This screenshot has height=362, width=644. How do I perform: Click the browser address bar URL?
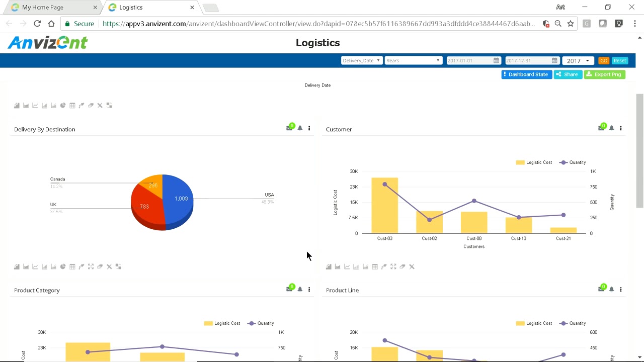coord(319,24)
